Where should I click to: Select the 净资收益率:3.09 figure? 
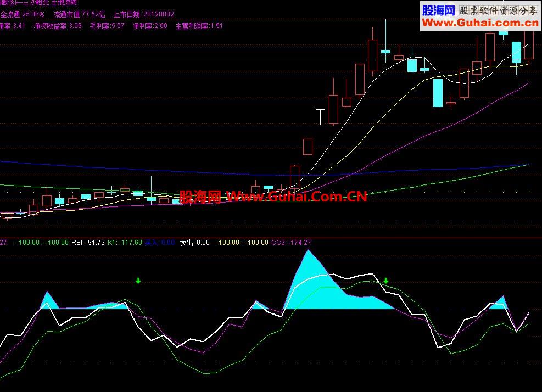(58, 26)
